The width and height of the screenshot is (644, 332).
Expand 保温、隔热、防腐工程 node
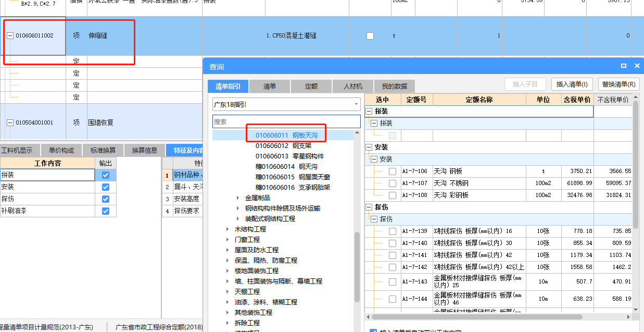tap(228, 261)
